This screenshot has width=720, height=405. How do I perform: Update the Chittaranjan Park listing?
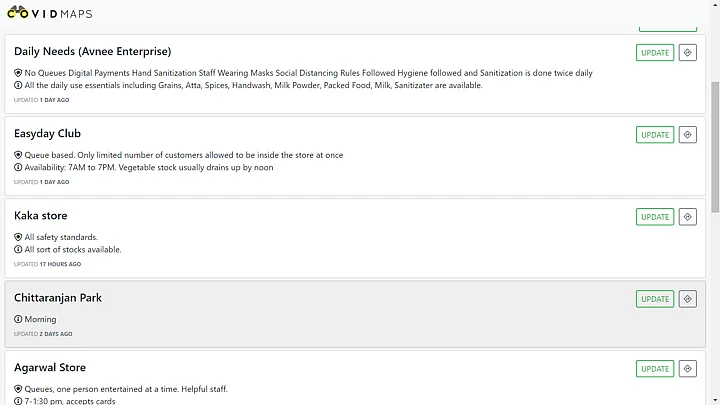click(655, 299)
